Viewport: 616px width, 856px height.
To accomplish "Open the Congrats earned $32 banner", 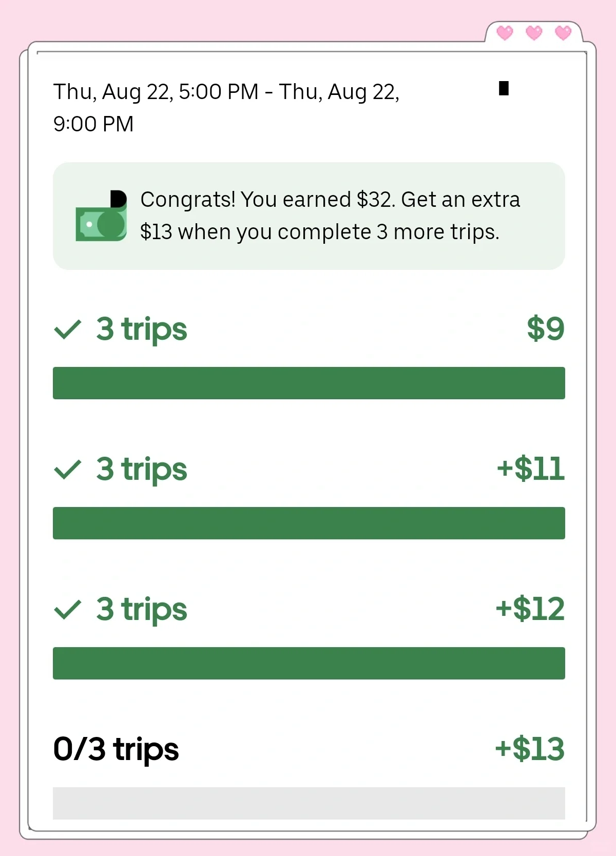I will 309,216.
